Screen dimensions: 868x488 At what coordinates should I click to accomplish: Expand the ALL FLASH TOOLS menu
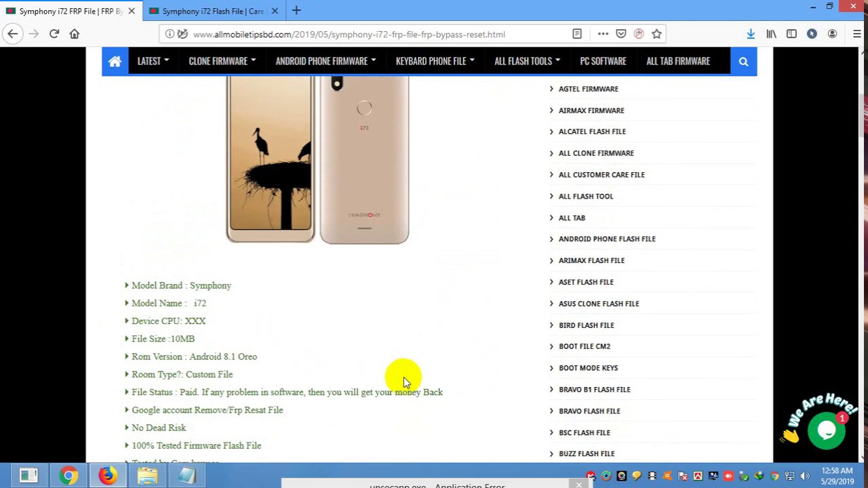pos(527,61)
